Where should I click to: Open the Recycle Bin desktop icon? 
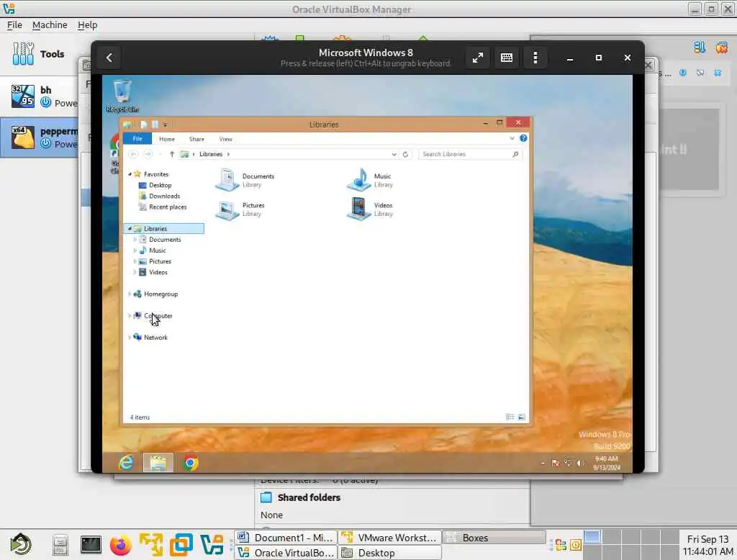122,96
